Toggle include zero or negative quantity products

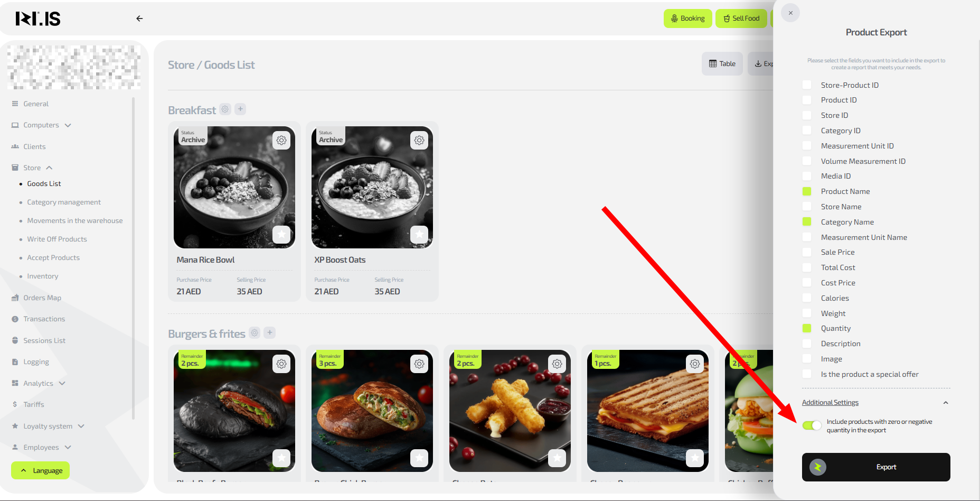coord(812,425)
